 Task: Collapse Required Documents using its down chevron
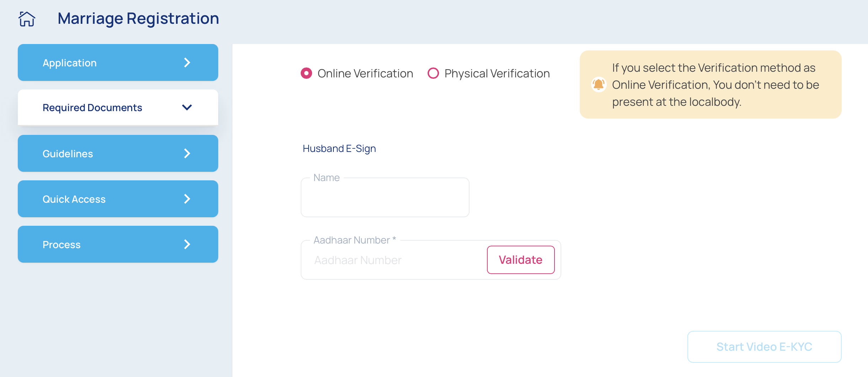pyautogui.click(x=187, y=108)
